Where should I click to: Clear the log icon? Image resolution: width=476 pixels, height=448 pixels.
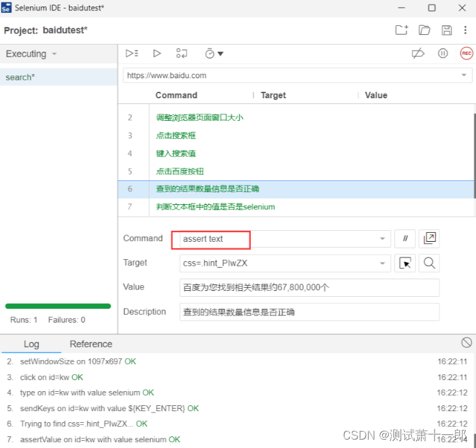[466, 343]
